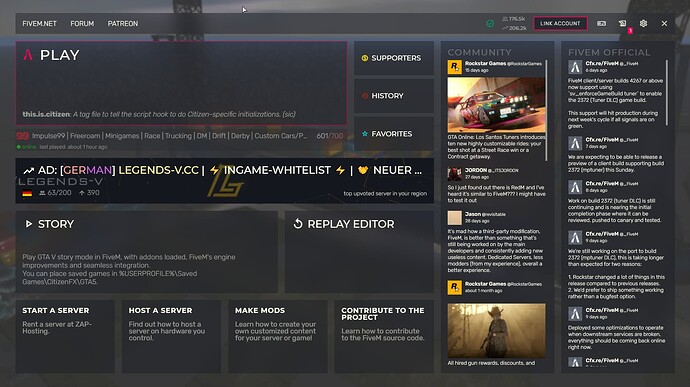
Task: Open the client/server builds 4267 post
Action: pyautogui.click(x=616, y=103)
